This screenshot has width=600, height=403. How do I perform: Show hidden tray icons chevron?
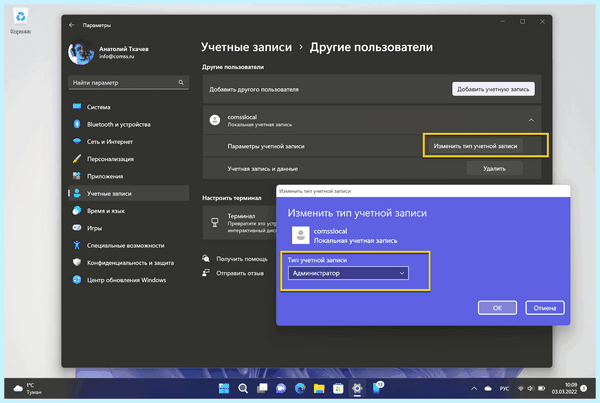tap(474, 388)
